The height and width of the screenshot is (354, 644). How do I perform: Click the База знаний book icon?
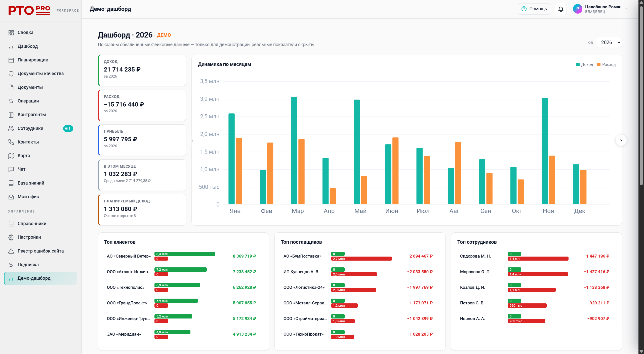(x=11, y=183)
